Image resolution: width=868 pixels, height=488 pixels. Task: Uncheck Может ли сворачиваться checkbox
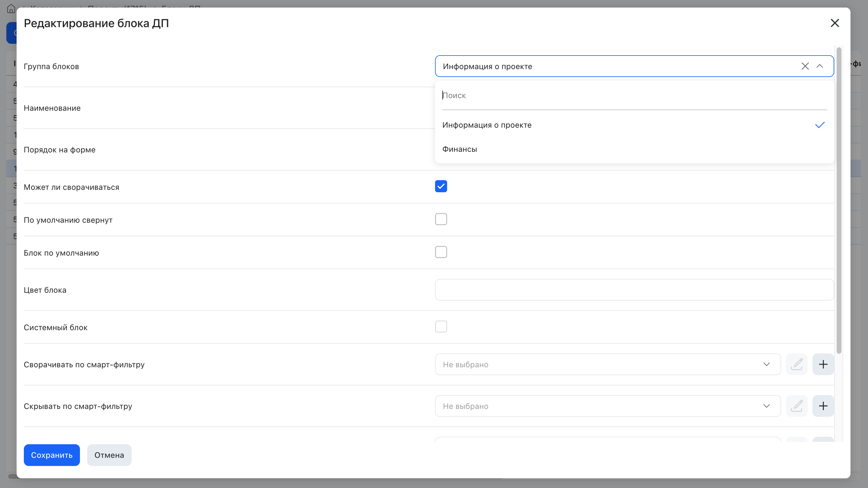coord(441,187)
